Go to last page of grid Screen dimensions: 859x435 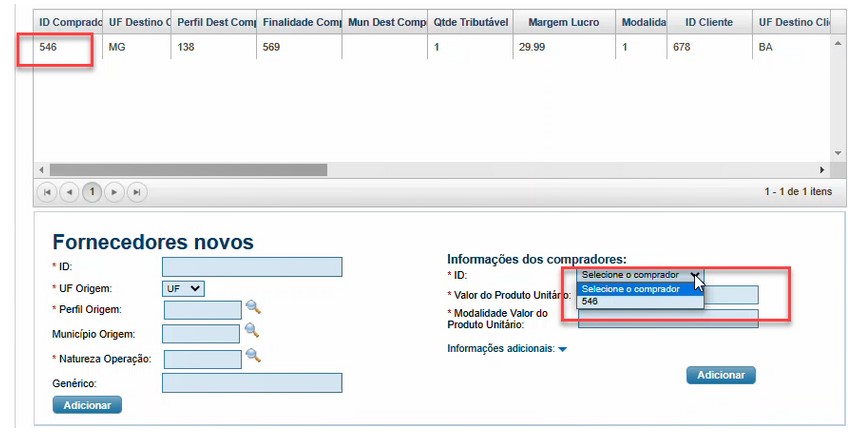click(x=137, y=192)
